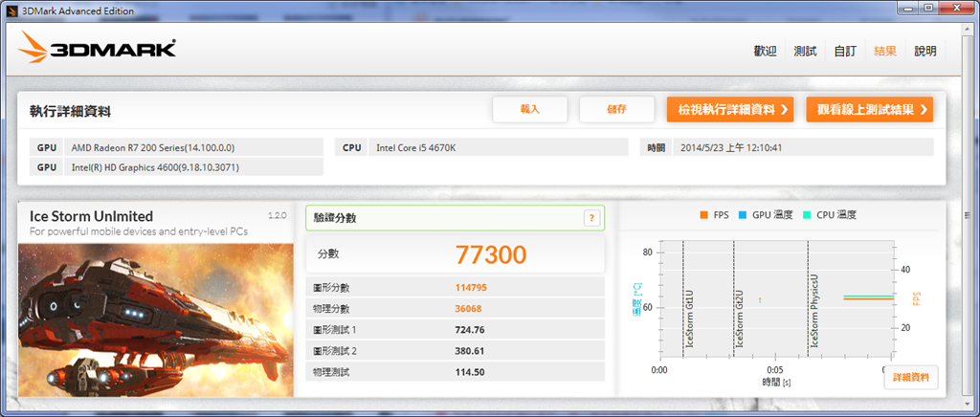Open 檢視執行詳細資料 run details
This screenshot has height=417, width=980.
tap(730, 110)
